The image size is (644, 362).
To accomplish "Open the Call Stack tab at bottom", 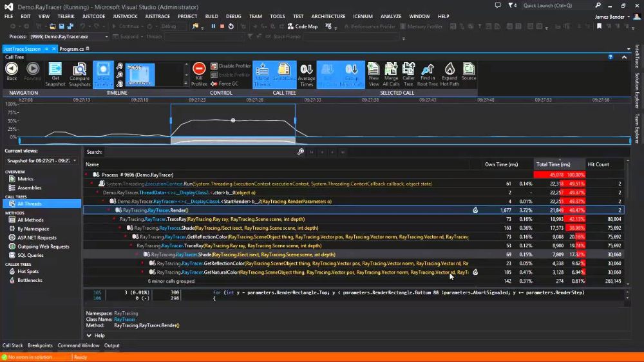I will (13, 345).
